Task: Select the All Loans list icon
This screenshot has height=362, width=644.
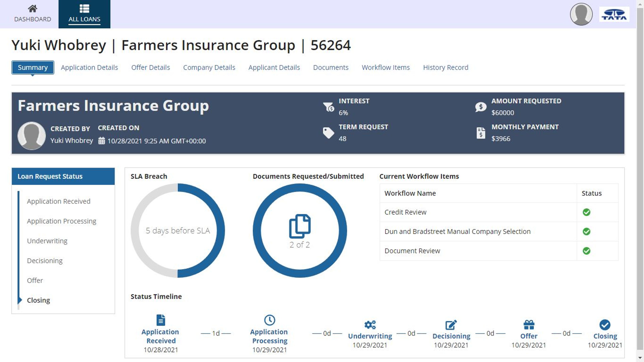Action: (x=84, y=9)
